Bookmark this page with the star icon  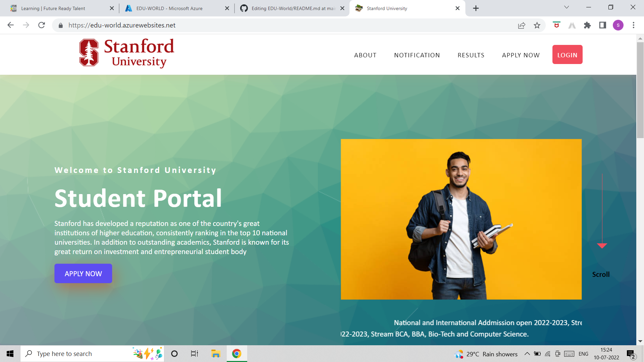coord(537,25)
